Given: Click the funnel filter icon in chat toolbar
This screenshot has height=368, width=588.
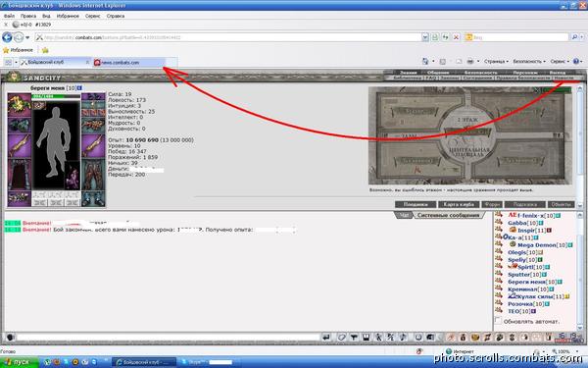Looking at the screenshot, I should click(354, 338).
